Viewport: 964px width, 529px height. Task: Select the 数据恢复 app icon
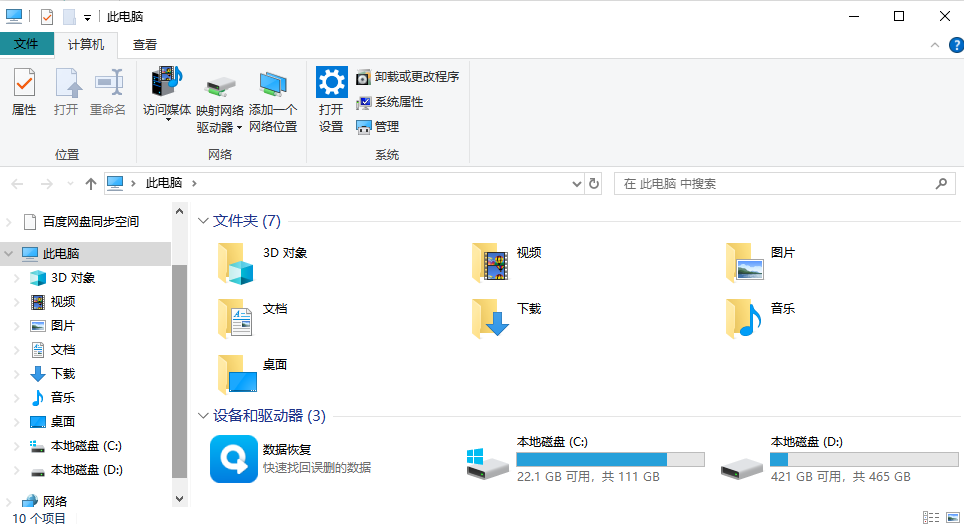coord(234,459)
